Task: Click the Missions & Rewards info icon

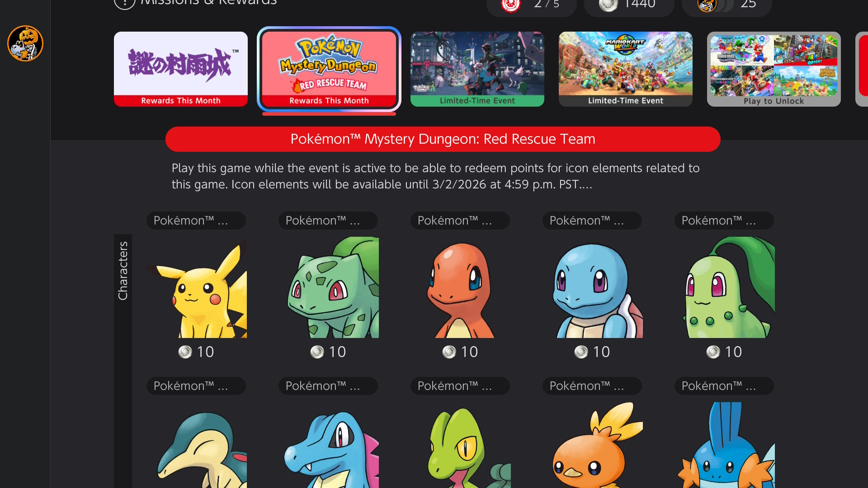Action: coord(125,4)
